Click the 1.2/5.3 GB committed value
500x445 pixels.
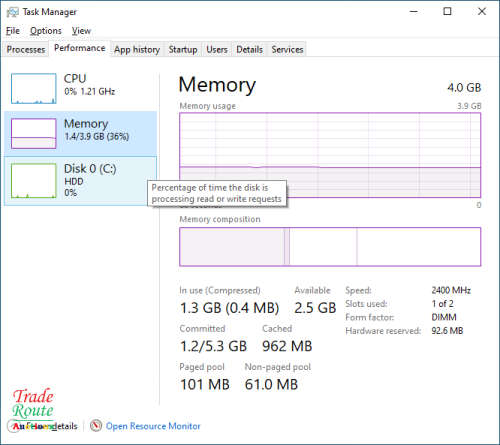tap(213, 346)
